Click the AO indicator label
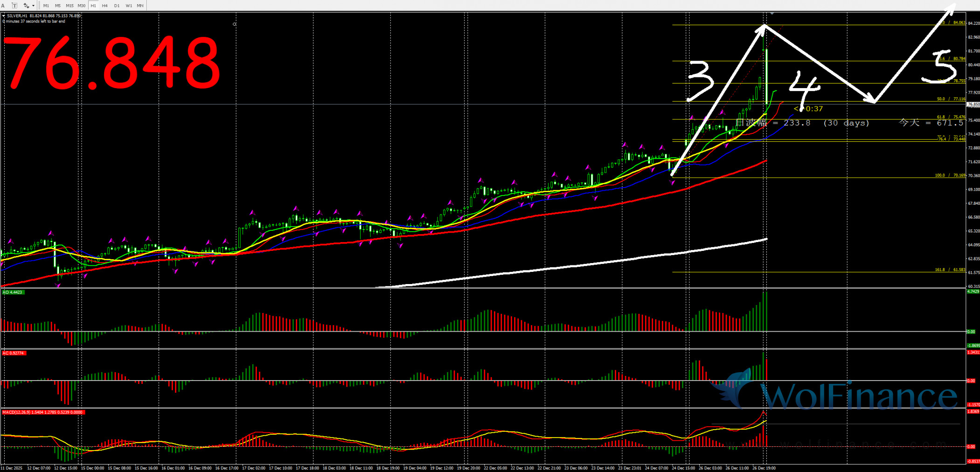The width and height of the screenshot is (980, 472). (x=12, y=292)
